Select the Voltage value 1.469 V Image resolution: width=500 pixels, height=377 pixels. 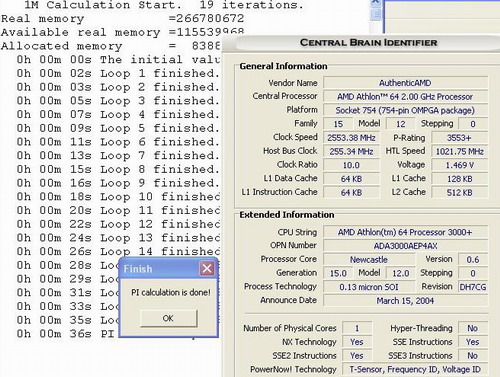[x=459, y=165]
